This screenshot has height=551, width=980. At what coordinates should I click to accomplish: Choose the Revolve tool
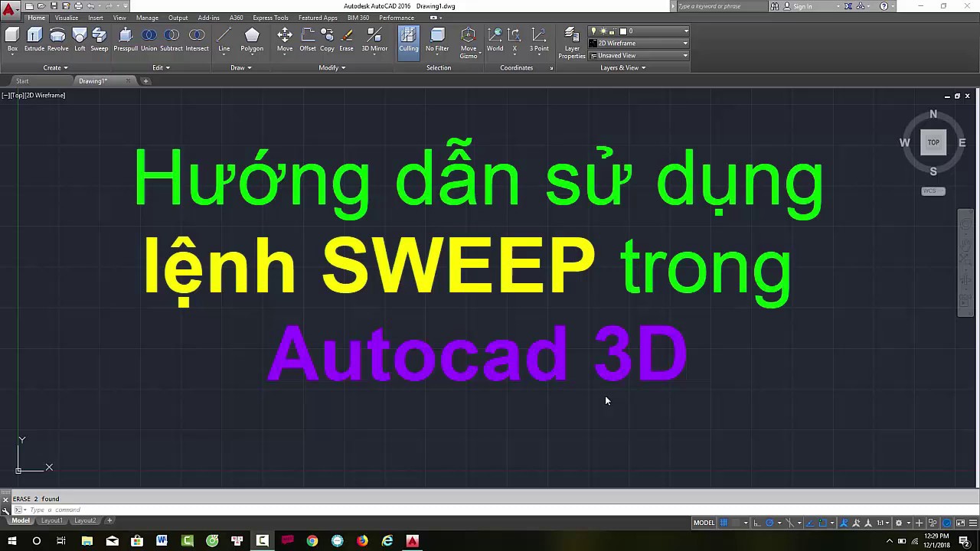[57, 40]
